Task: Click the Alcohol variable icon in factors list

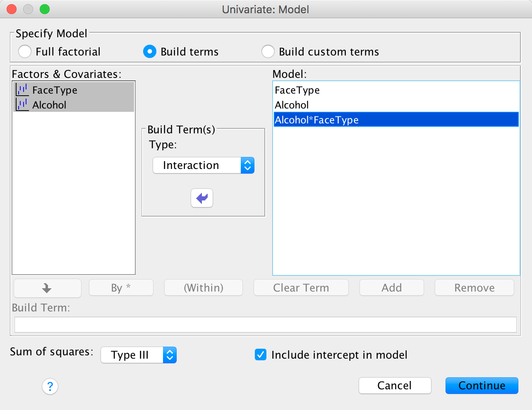Action: 22,105
